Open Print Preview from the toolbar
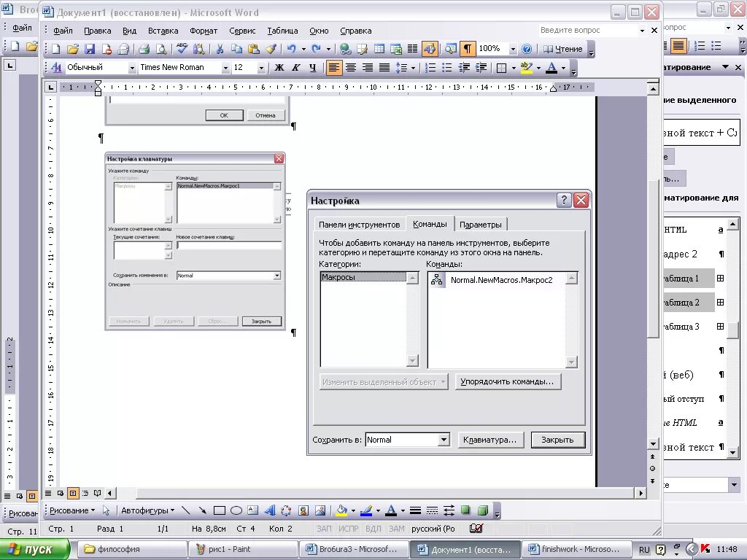 (x=161, y=49)
